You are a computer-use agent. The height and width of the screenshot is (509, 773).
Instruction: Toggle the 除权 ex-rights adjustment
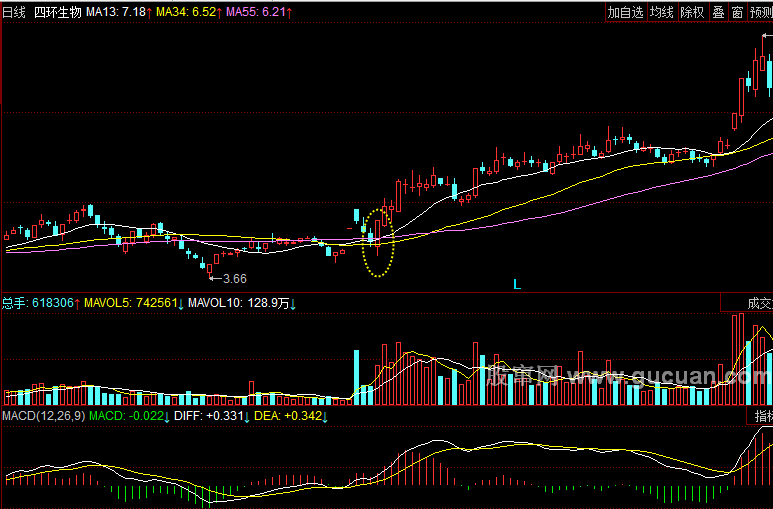pyautogui.click(x=692, y=12)
